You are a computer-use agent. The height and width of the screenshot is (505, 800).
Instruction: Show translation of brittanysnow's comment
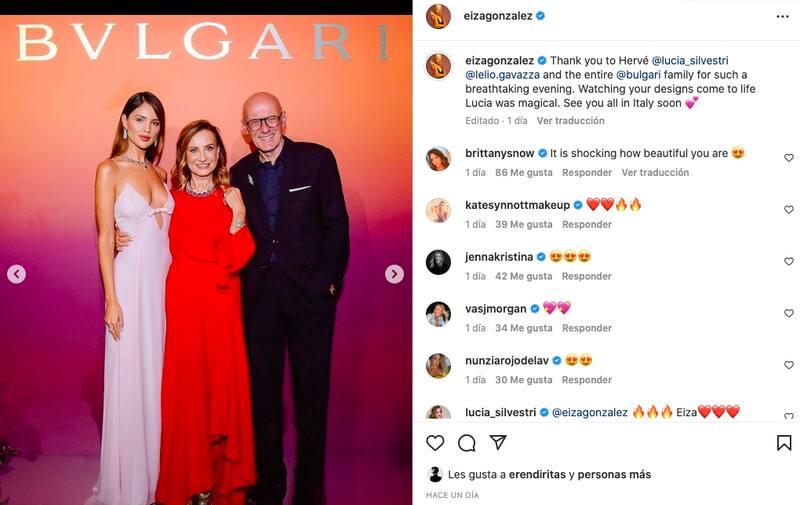coord(655,173)
